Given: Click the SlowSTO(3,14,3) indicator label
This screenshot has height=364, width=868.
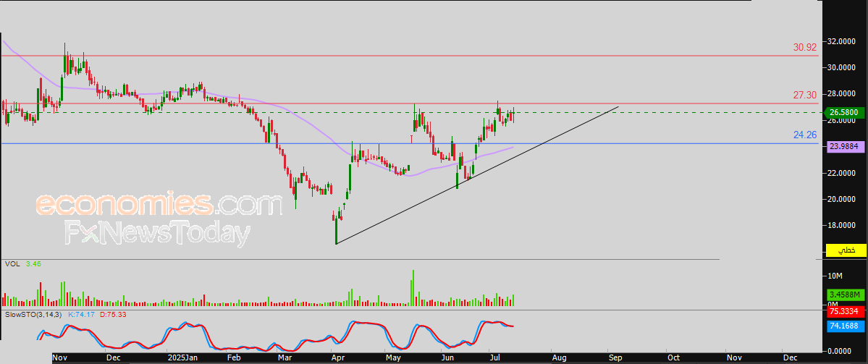Looking at the screenshot, I should click(x=34, y=314).
